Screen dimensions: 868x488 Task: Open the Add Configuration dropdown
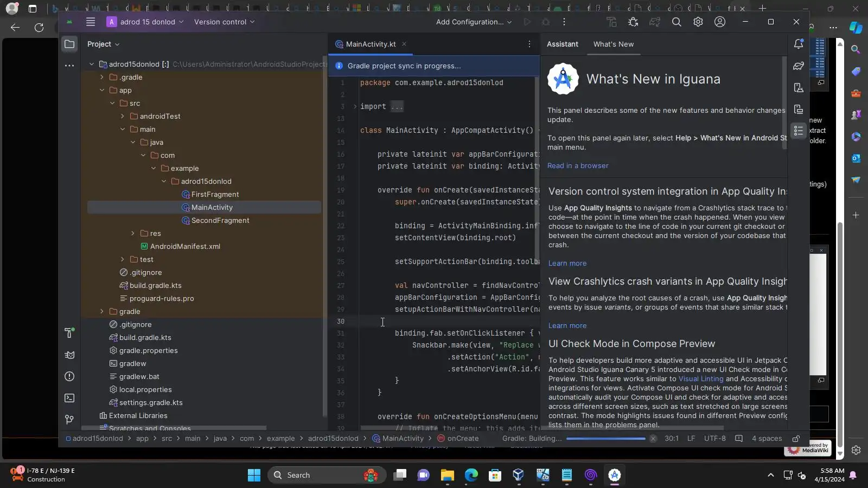[474, 22]
